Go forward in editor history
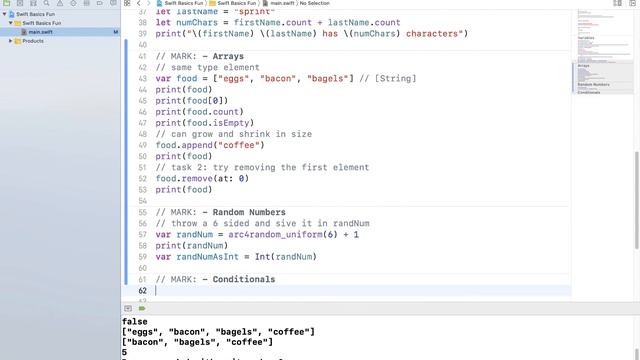640x360 pixels. 148,3
